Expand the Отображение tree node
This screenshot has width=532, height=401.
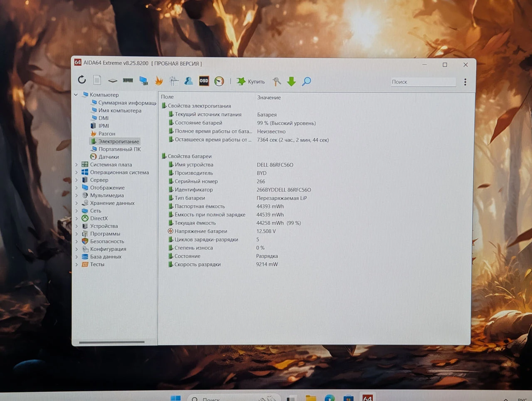click(76, 188)
